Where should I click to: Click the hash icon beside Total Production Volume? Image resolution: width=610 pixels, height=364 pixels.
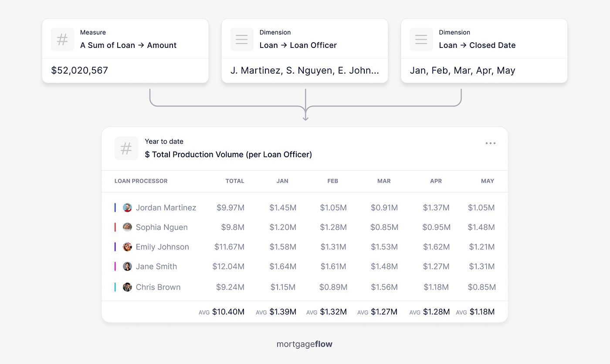(126, 148)
